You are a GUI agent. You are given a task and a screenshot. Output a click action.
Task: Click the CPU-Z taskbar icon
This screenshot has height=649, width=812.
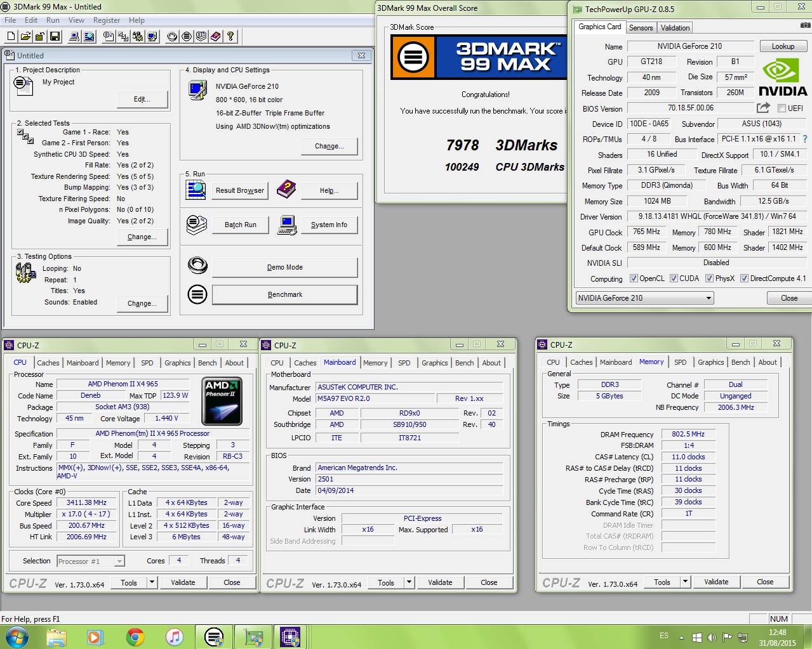click(x=290, y=636)
